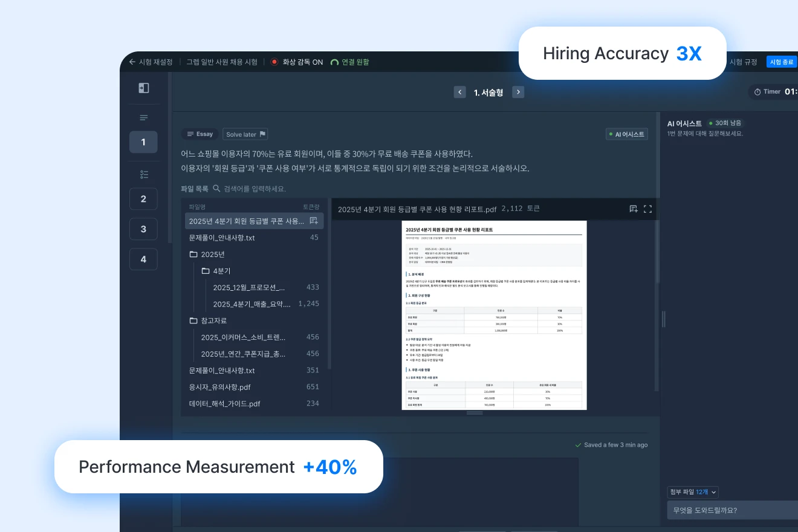Image resolution: width=798 pixels, height=532 pixels.
Task: Click the file search field 검색어를 입력하세요
Action: (x=255, y=189)
